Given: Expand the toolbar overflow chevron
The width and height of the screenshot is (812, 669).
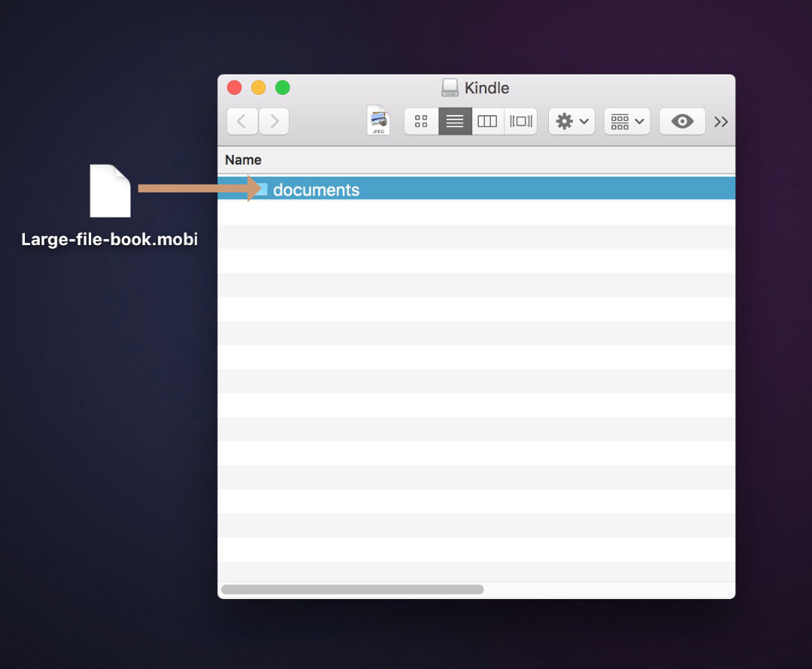Looking at the screenshot, I should pyautogui.click(x=720, y=121).
